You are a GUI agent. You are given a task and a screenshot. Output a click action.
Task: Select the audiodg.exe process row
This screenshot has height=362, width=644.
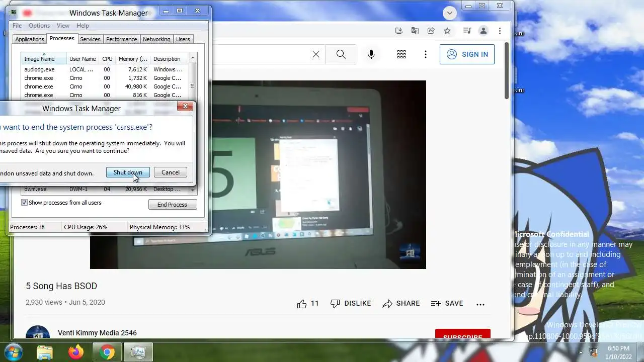105,69
